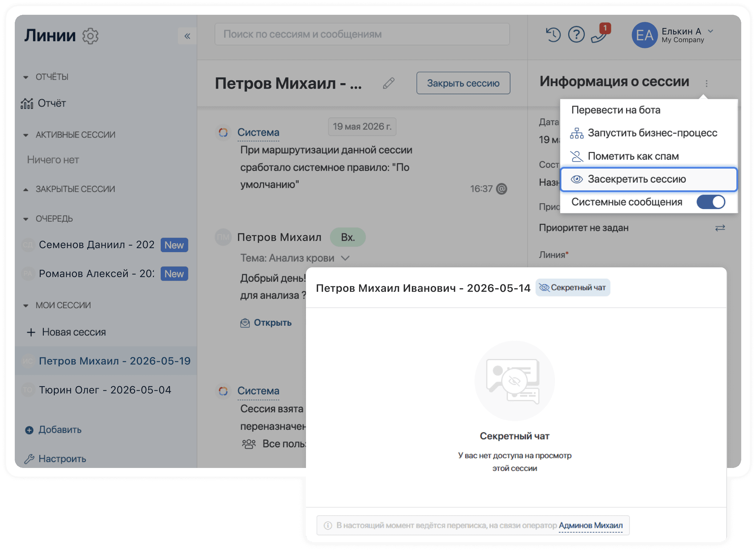
Task: Click plus icon of Новая сессия
Action: point(31,332)
